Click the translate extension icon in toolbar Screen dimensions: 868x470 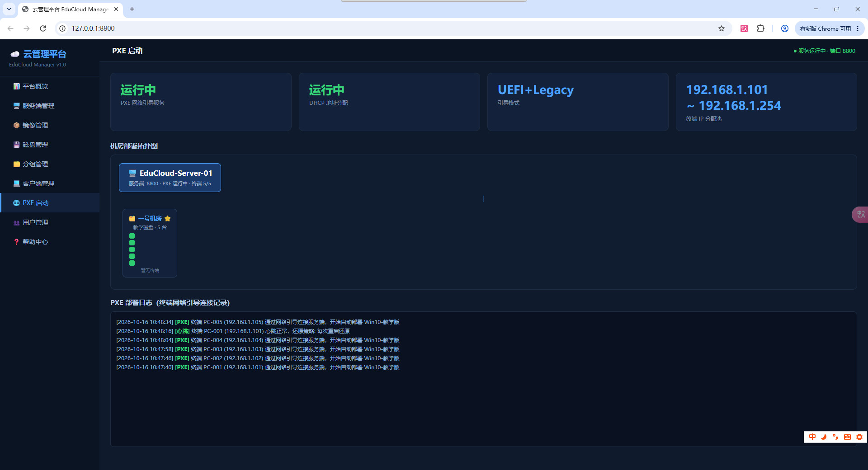(744, 28)
